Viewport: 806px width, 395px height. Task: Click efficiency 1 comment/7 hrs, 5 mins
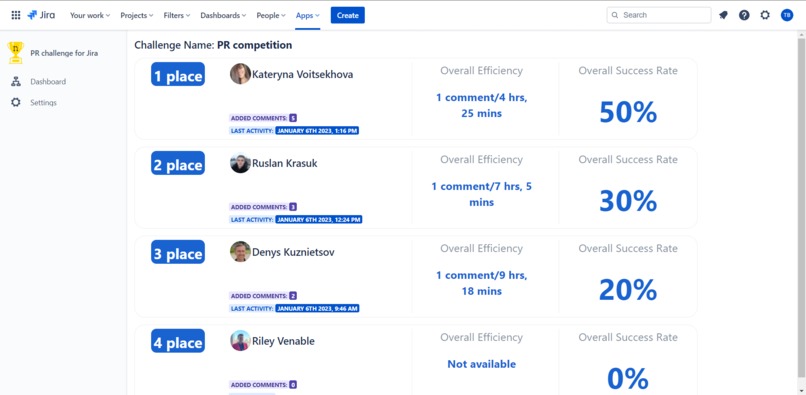click(481, 194)
